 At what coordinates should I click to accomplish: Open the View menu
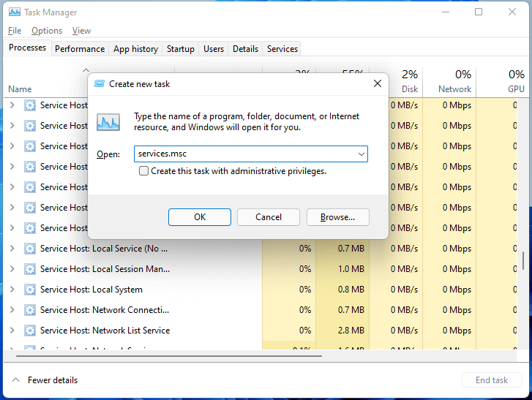point(81,31)
